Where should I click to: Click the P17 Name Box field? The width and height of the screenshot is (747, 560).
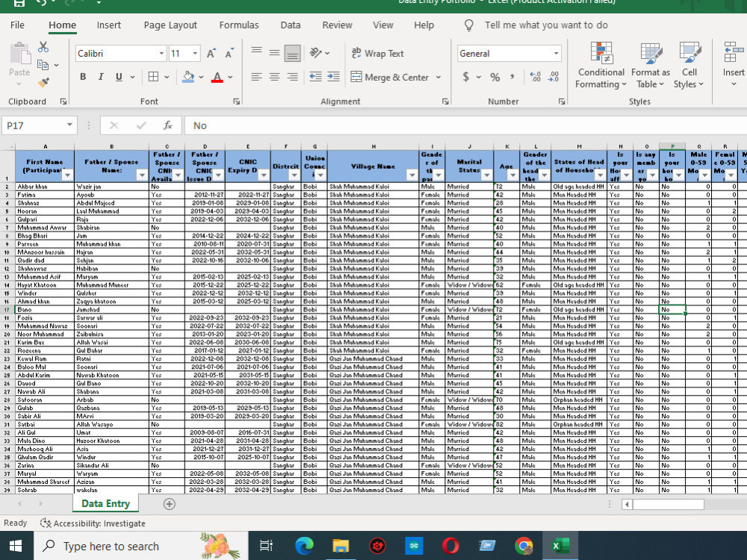34,125
